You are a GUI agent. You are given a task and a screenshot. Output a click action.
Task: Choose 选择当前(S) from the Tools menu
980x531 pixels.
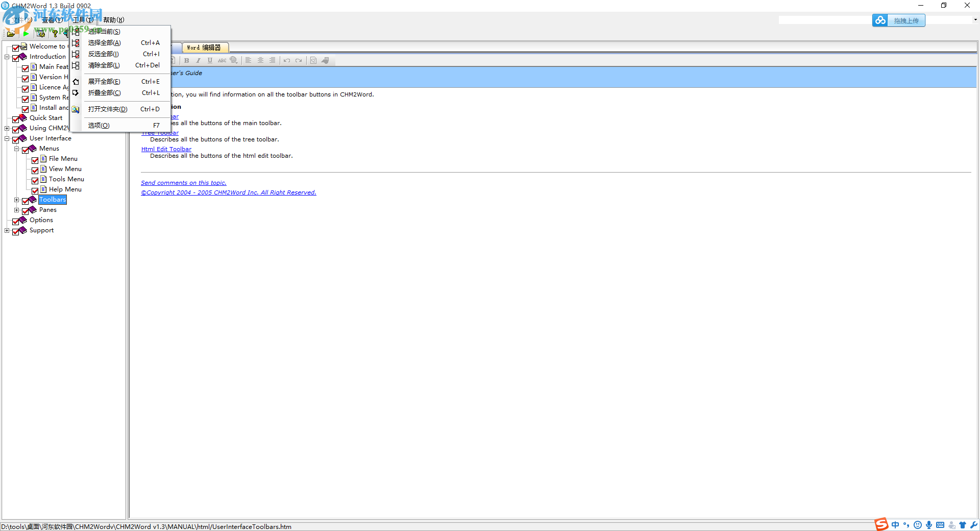(120, 32)
